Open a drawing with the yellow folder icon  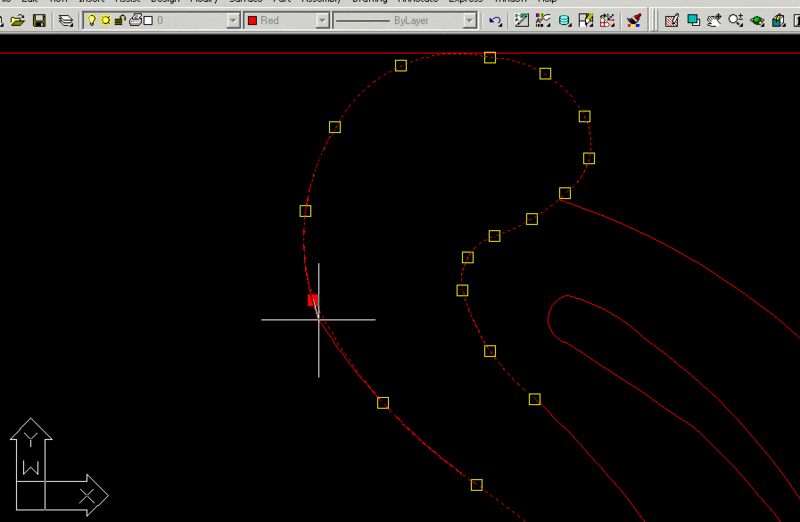(x=17, y=20)
